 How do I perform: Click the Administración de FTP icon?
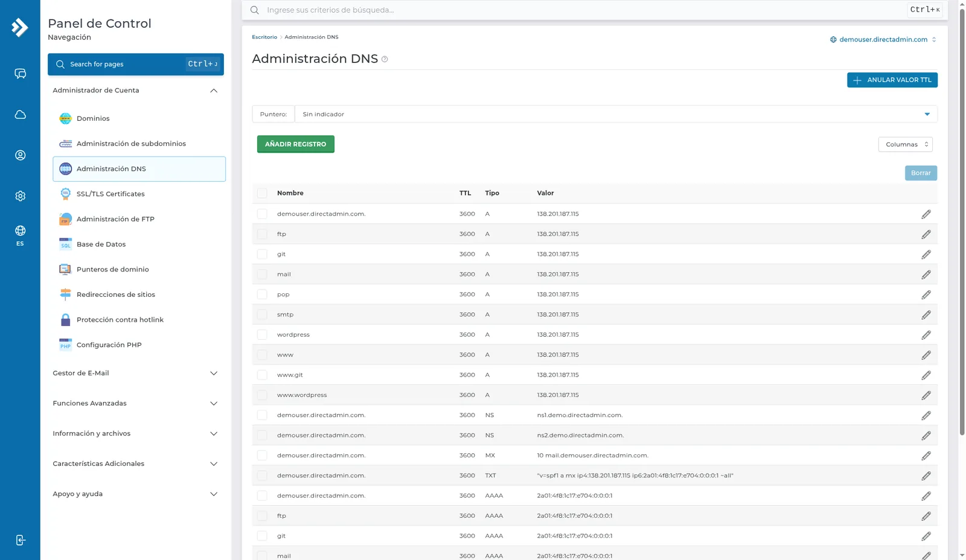click(x=65, y=219)
